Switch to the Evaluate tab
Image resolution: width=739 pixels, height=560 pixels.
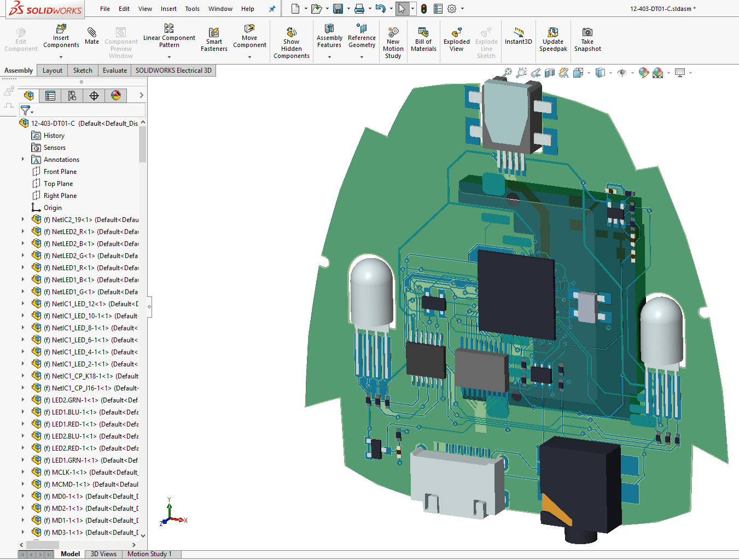(114, 71)
